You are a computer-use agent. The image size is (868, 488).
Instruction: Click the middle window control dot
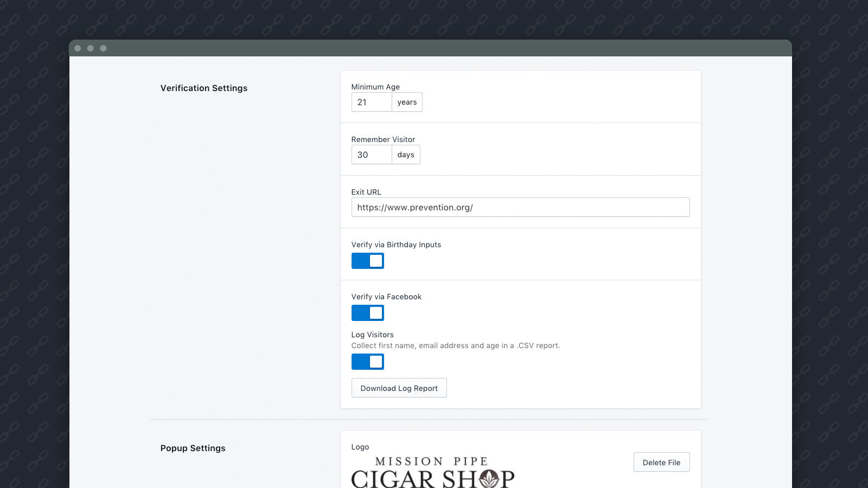tap(91, 48)
